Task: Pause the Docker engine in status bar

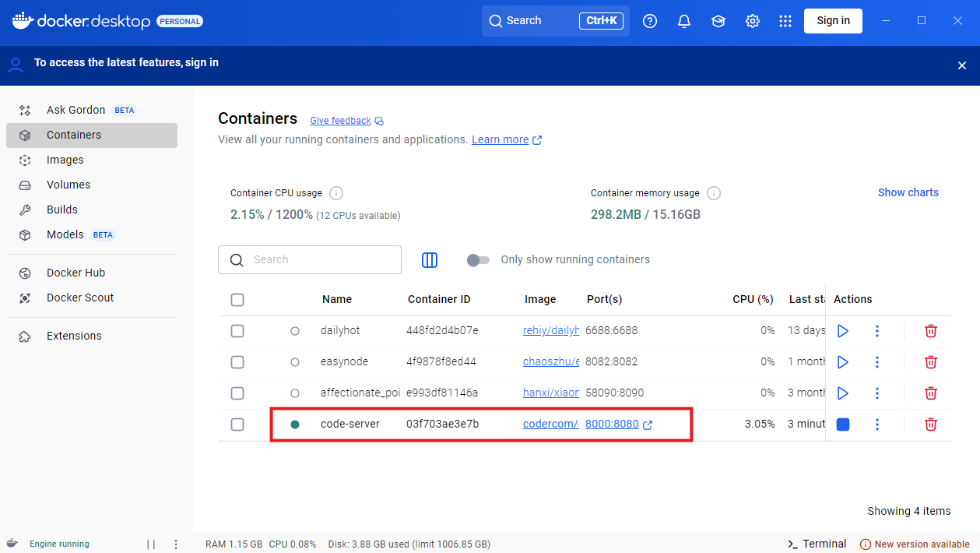Action: coord(151,544)
